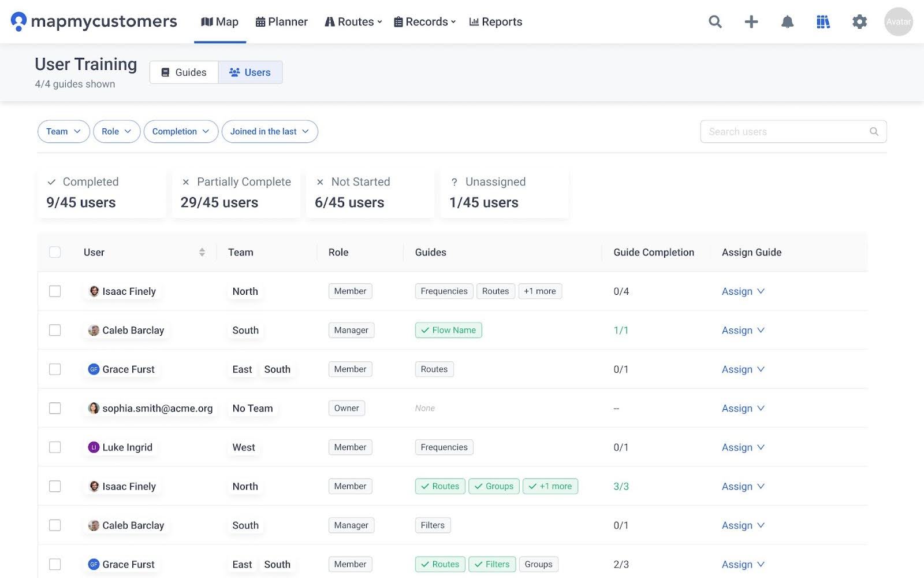Click the Filters tag in the 0/1 row
This screenshot has height=578, width=924.
click(x=433, y=525)
